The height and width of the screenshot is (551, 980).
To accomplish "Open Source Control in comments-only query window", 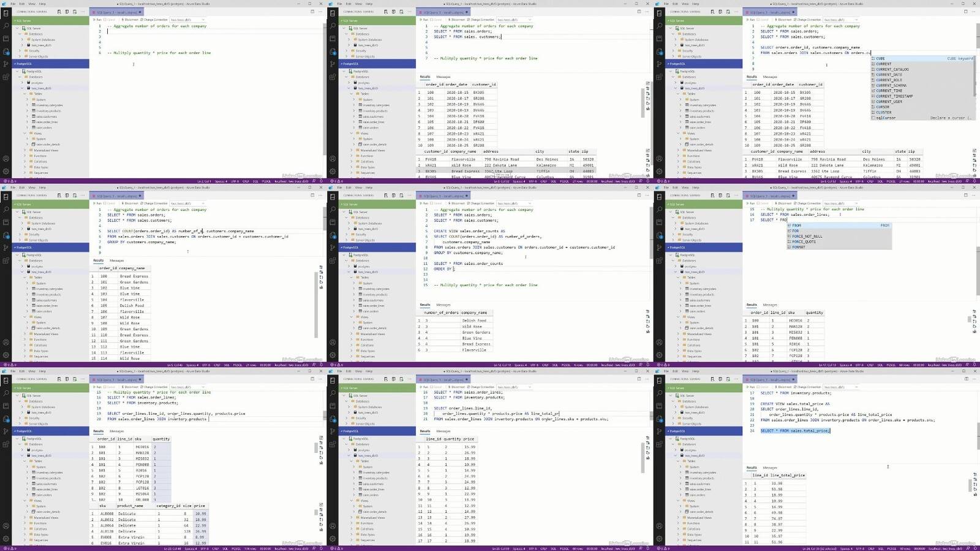I will (6, 63).
